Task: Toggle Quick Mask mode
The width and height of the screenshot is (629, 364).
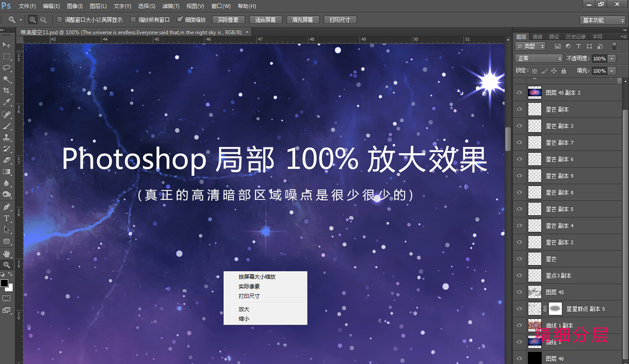Action: (7, 298)
